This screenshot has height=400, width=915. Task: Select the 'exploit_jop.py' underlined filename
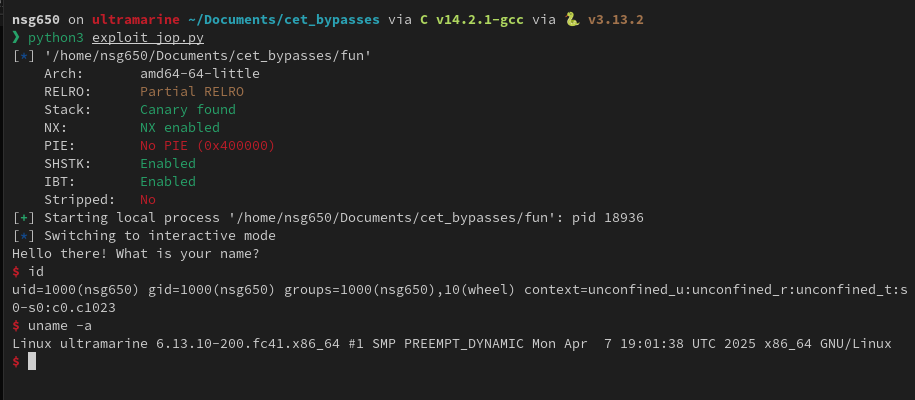click(148, 38)
